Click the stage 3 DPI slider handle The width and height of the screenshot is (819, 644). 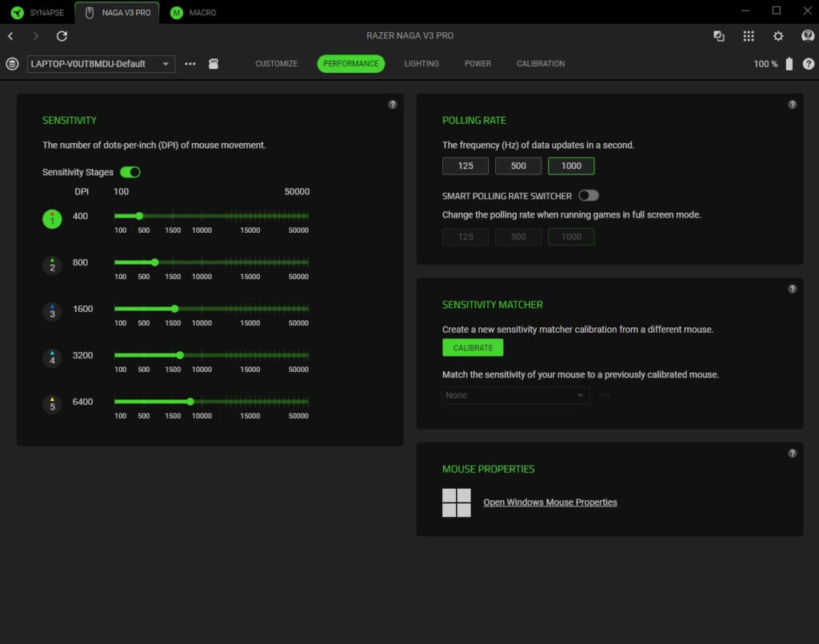[175, 309]
